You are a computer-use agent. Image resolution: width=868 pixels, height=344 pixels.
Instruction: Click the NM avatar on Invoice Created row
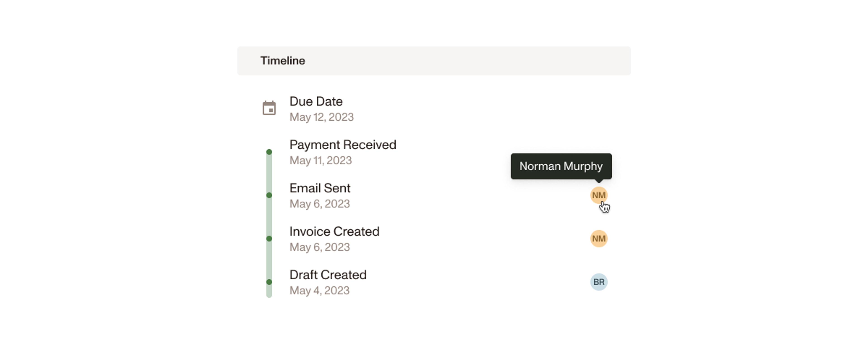click(x=599, y=239)
